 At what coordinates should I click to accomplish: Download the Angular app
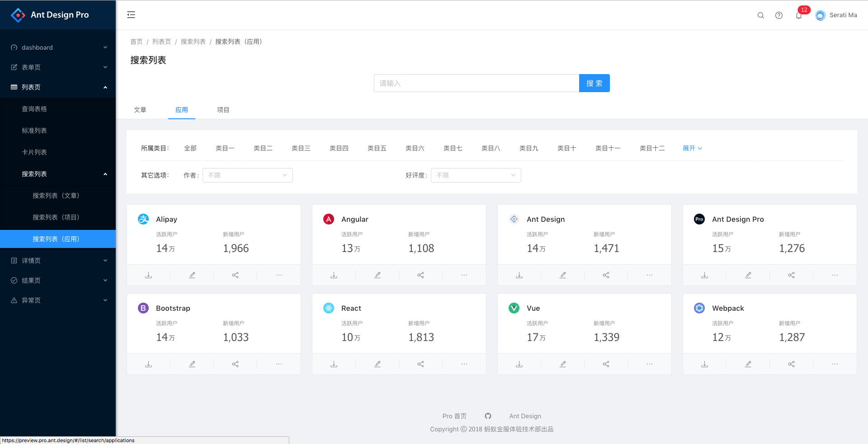(x=334, y=275)
